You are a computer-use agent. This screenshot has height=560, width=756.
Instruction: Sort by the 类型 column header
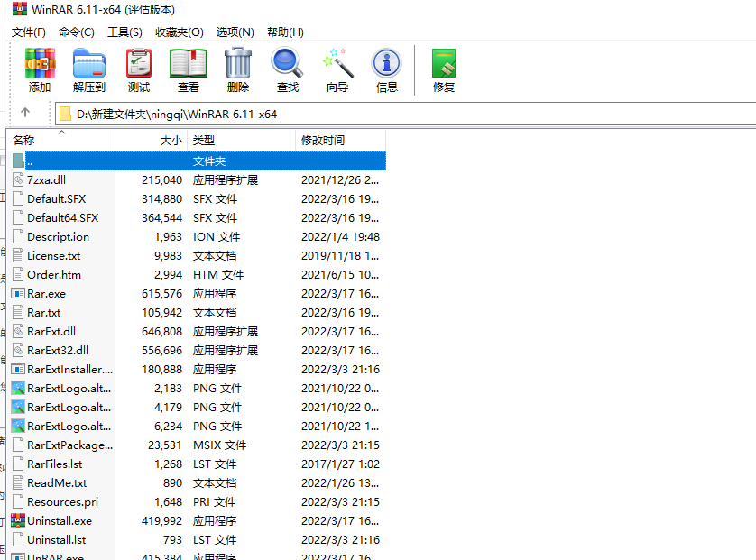pyautogui.click(x=241, y=141)
